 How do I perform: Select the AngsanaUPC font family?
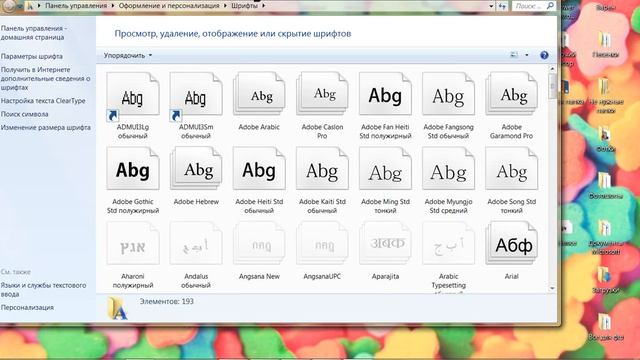(322, 243)
